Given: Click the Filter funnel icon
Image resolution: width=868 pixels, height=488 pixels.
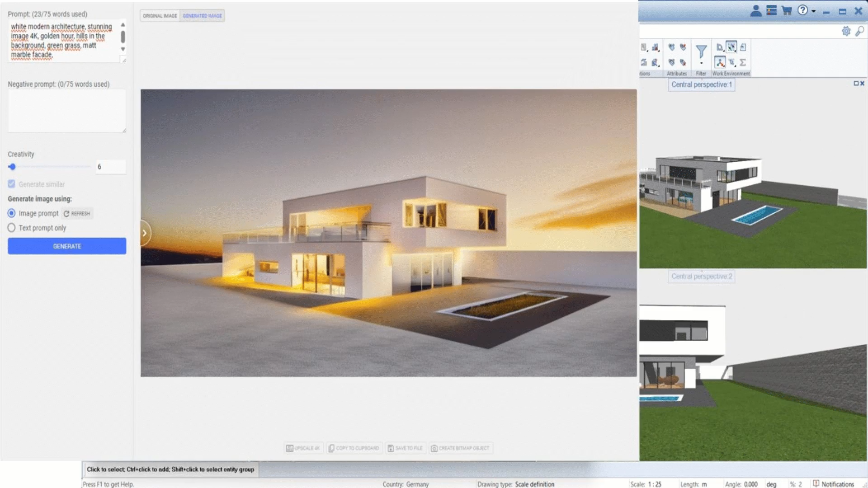Looking at the screenshot, I should pyautogui.click(x=701, y=52).
